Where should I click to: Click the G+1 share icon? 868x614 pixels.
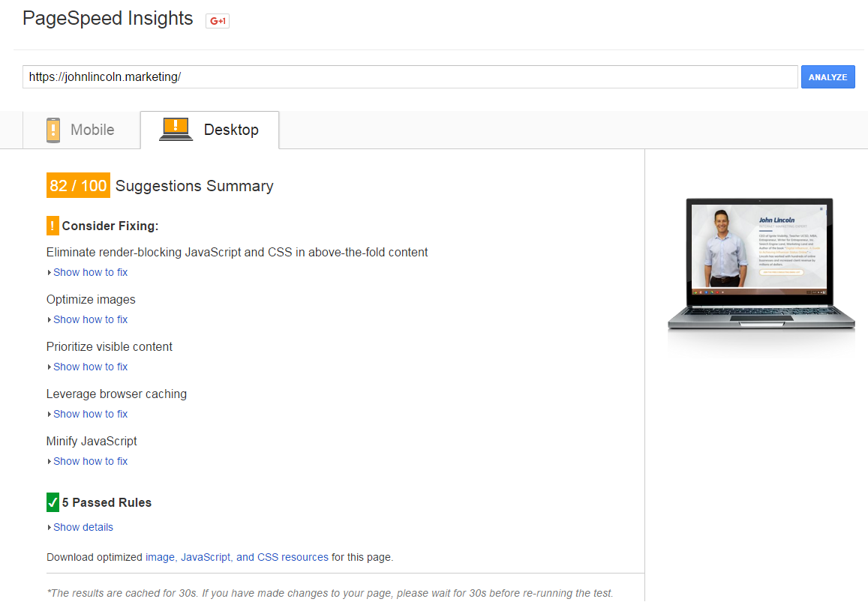coord(217,21)
